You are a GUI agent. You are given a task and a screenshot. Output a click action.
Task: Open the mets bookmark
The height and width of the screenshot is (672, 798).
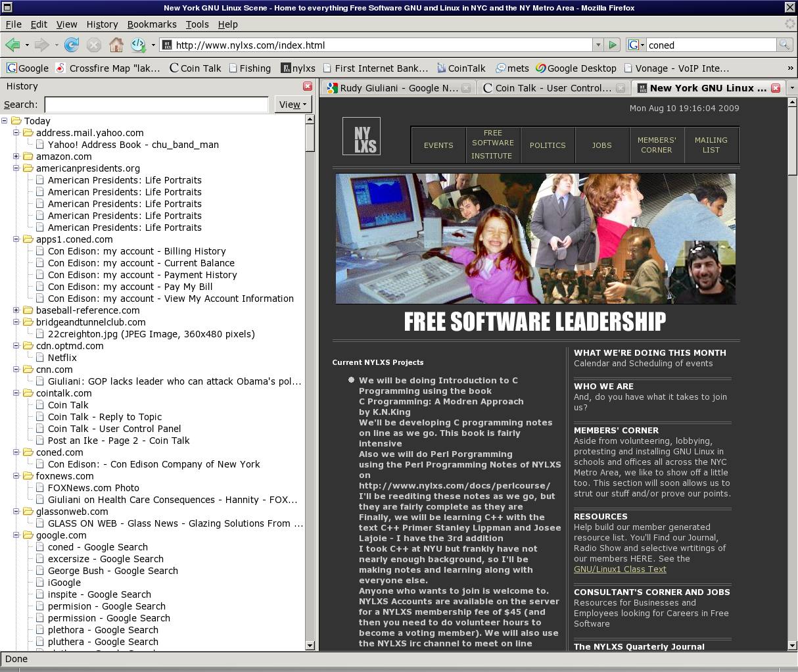coord(512,68)
